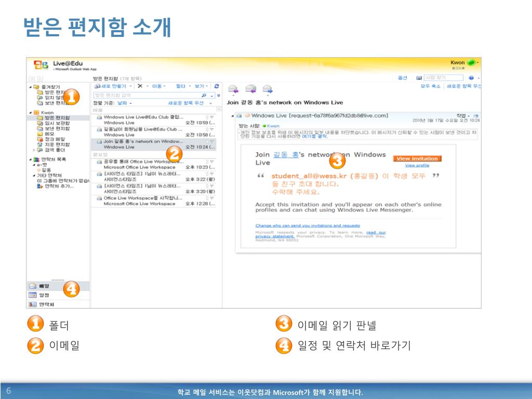Toggle the flag on the 오전 10:58 email

[x=212, y=129]
